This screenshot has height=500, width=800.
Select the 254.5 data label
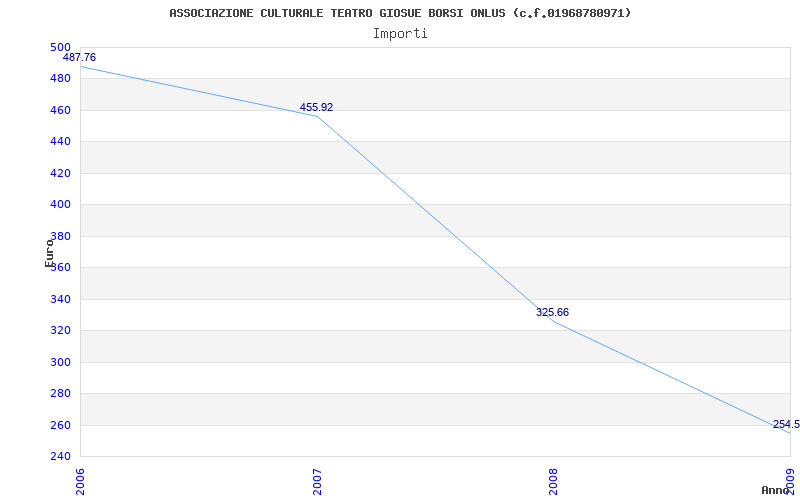(786, 424)
